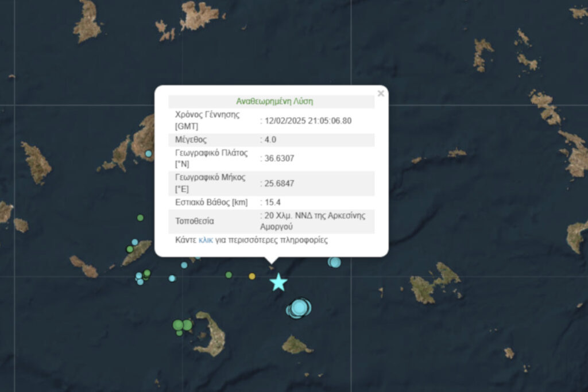Click the location text '20 Χλμ. ΝΝΔ της Αρκεσίνης Αμοργού'
Image resolution: width=588 pixels, height=392 pixels.
pyautogui.click(x=313, y=221)
